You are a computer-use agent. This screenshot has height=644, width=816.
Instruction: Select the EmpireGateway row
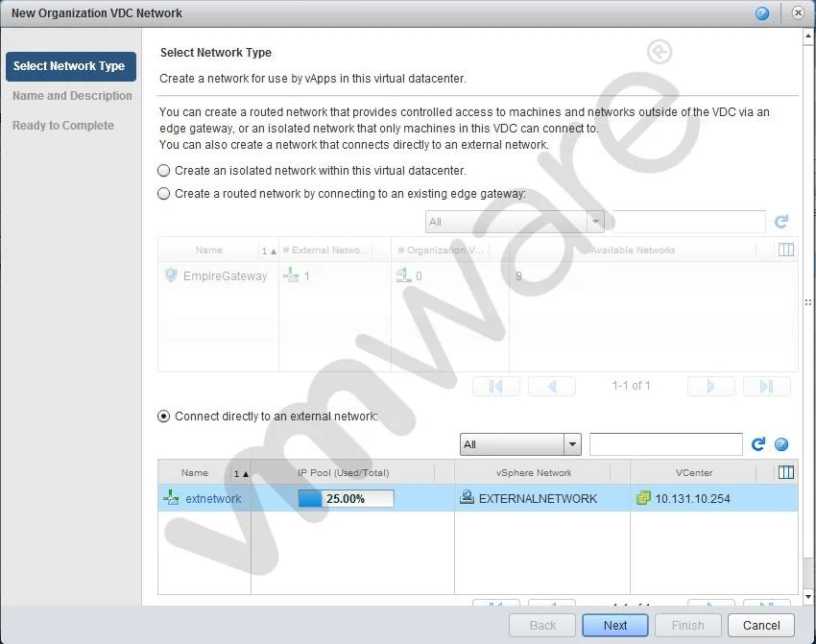click(478, 275)
